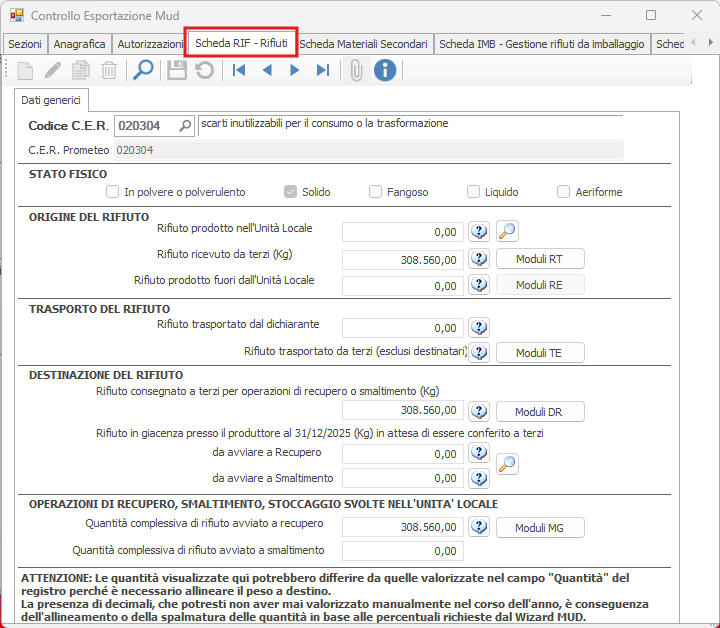Open help for da avviare a Smaltimento
The image size is (720, 628).
(x=479, y=479)
